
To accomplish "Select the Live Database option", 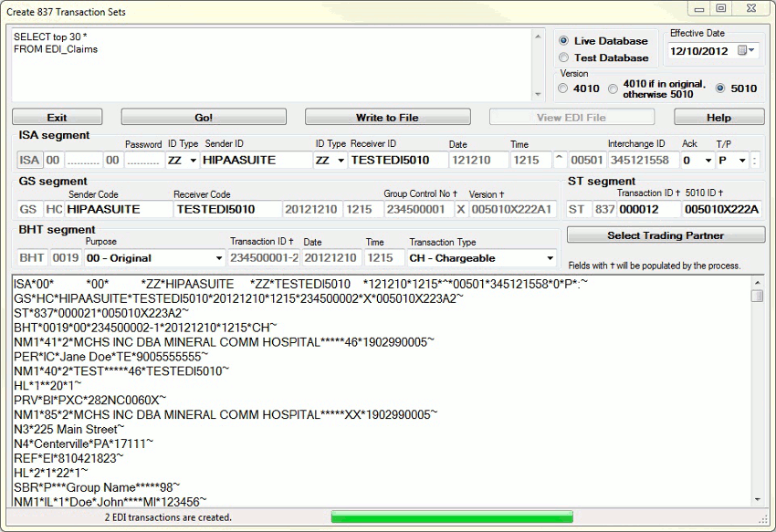I will point(563,40).
